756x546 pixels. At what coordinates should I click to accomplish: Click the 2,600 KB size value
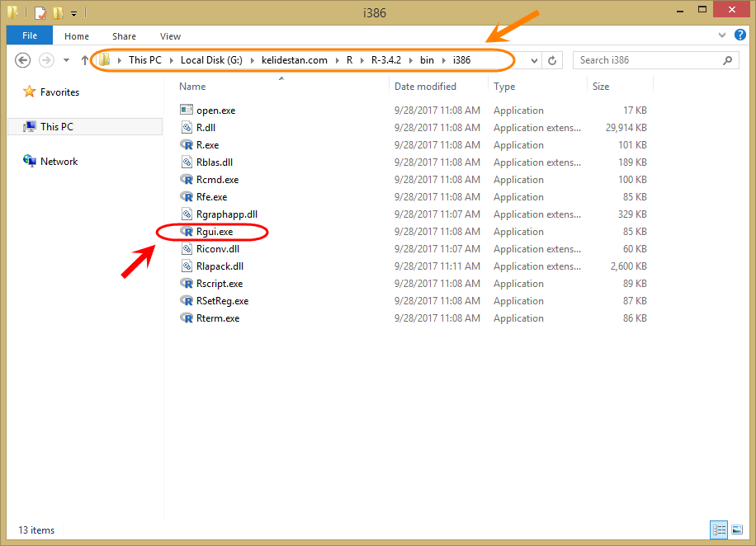629,266
